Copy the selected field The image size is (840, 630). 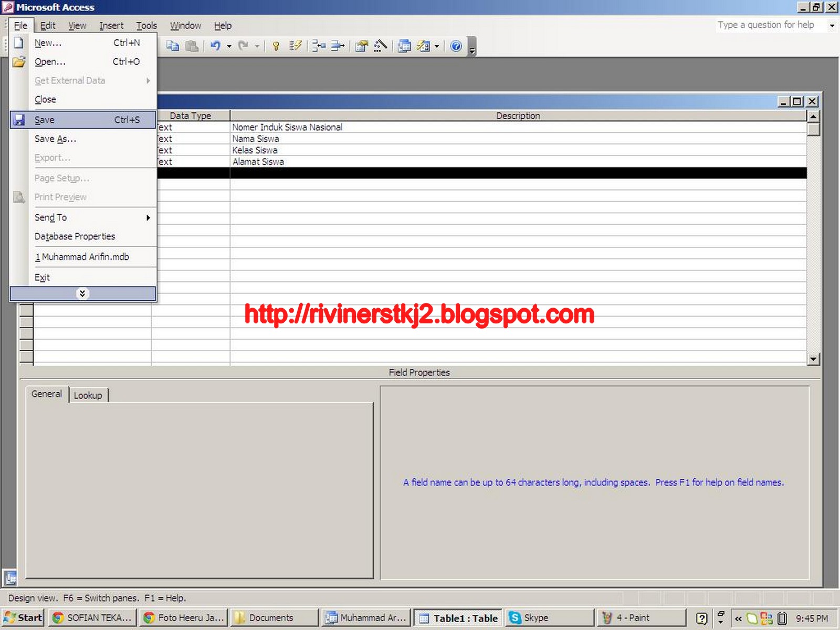(x=172, y=46)
